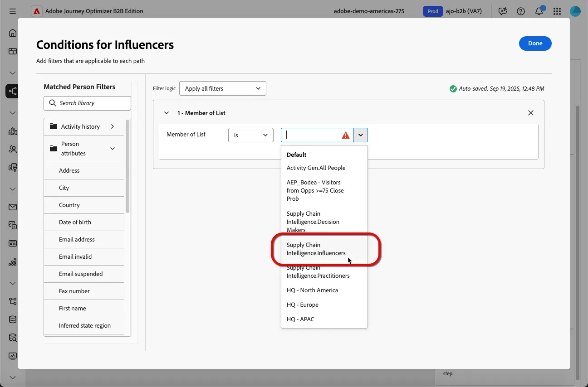This screenshot has height=387, width=588.
Task: Open the Filter logic dropdown
Action: point(223,88)
